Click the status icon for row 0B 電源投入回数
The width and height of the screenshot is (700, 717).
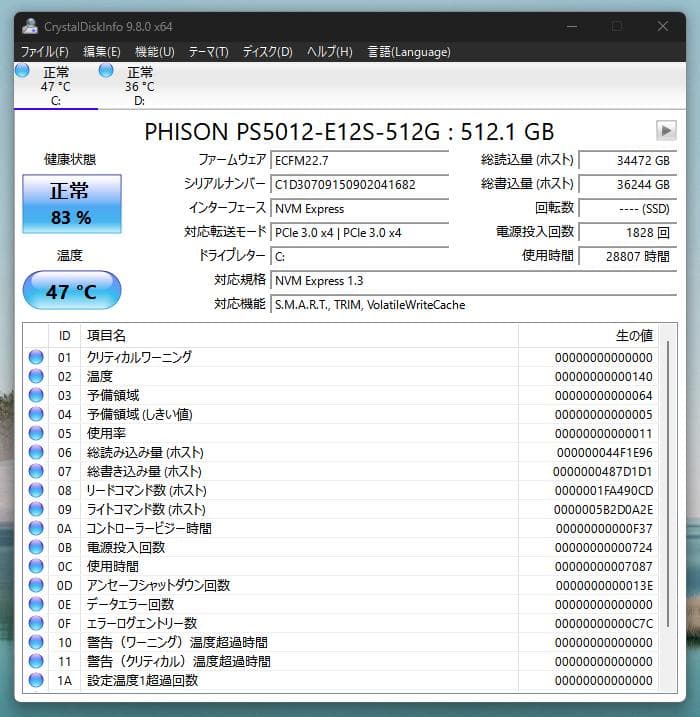[36, 547]
